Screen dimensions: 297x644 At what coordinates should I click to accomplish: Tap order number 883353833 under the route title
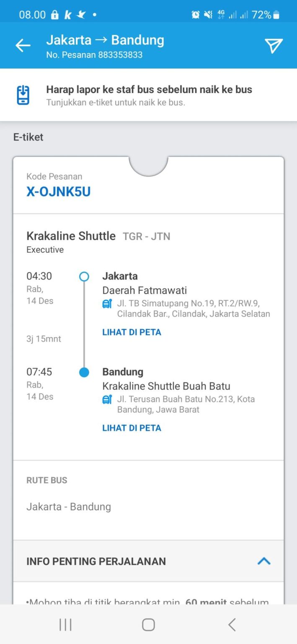(x=94, y=55)
